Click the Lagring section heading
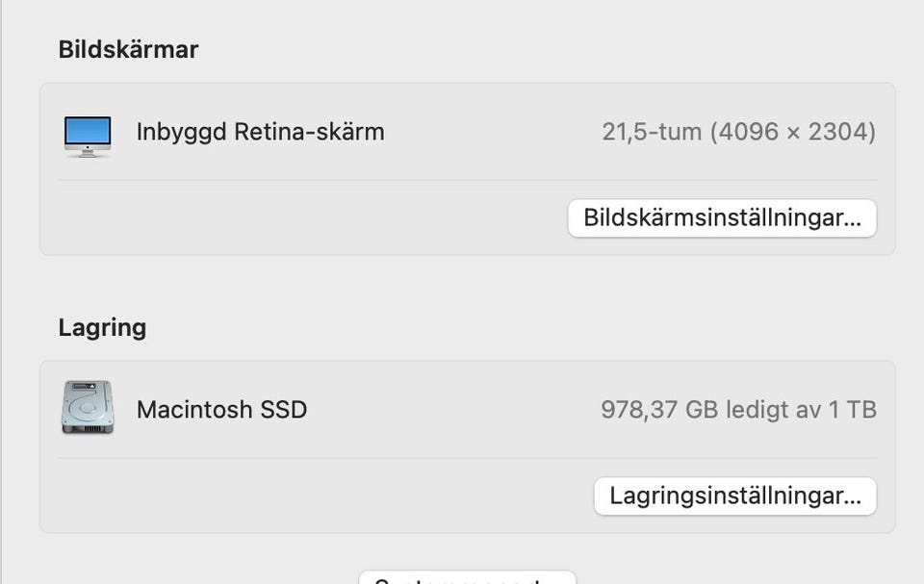 (x=102, y=327)
